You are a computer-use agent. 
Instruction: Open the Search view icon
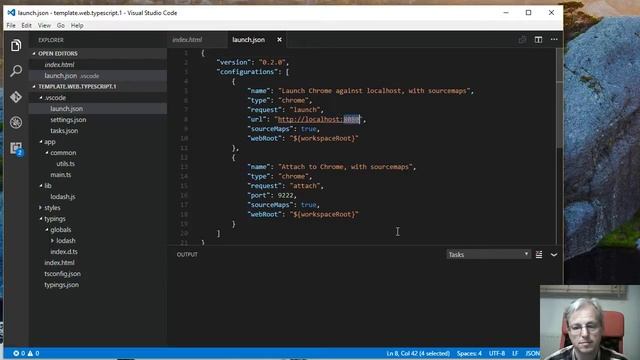click(x=16, y=71)
